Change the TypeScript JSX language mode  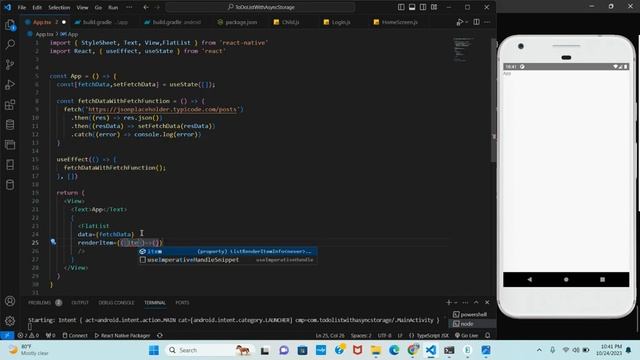point(433,336)
